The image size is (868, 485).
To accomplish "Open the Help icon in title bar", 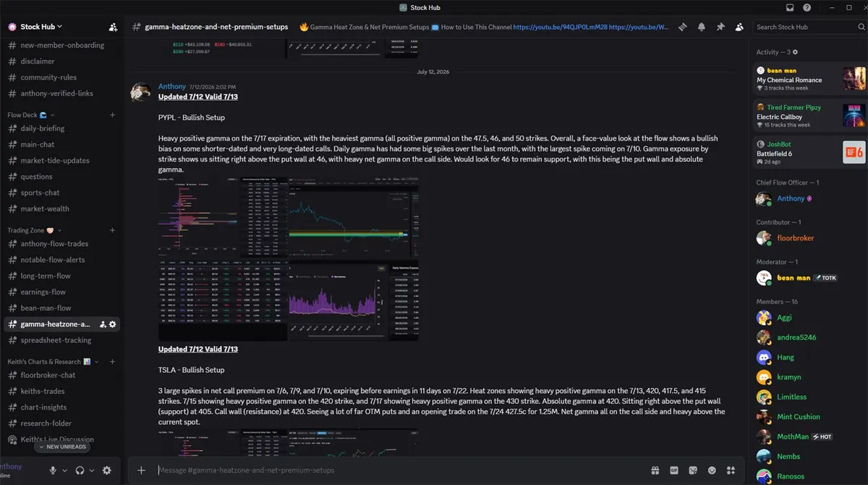I will click(807, 7).
